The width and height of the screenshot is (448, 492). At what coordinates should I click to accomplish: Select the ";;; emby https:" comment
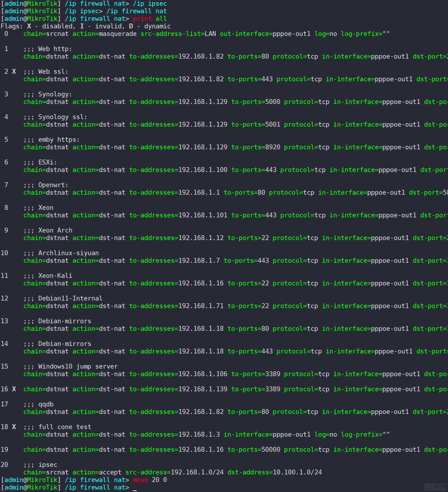coord(52,140)
